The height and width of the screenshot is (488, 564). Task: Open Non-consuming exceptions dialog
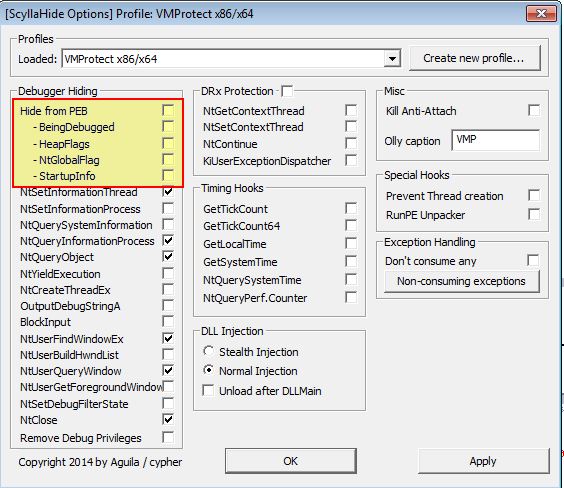(462, 281)
